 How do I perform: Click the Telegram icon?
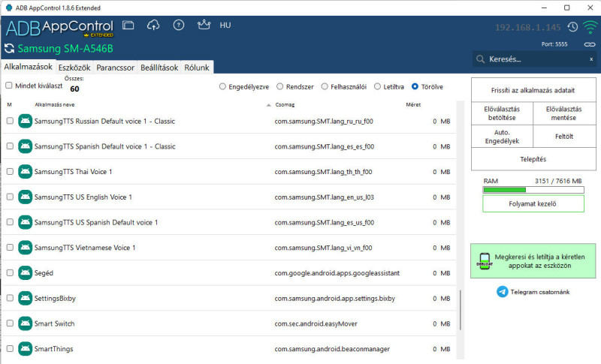502,292
